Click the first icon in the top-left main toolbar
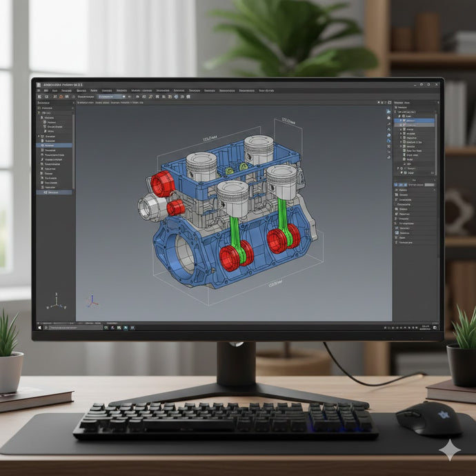 point(39,97)
